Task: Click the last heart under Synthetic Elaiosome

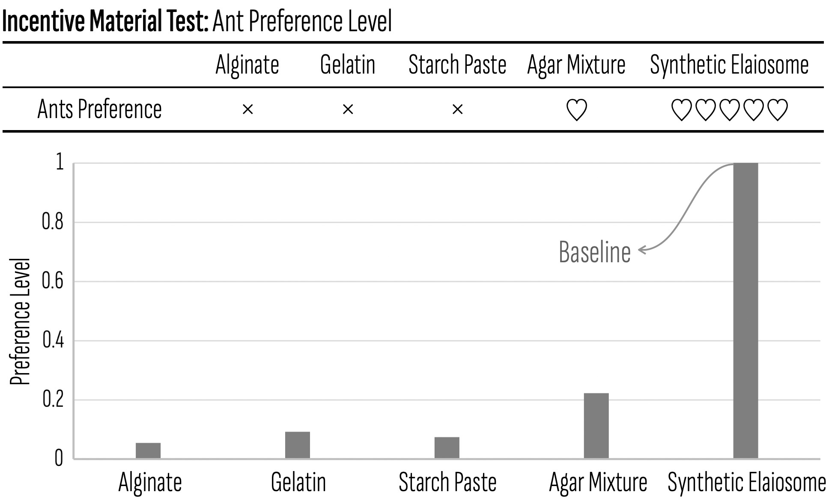Action: [x=777, y=110]
